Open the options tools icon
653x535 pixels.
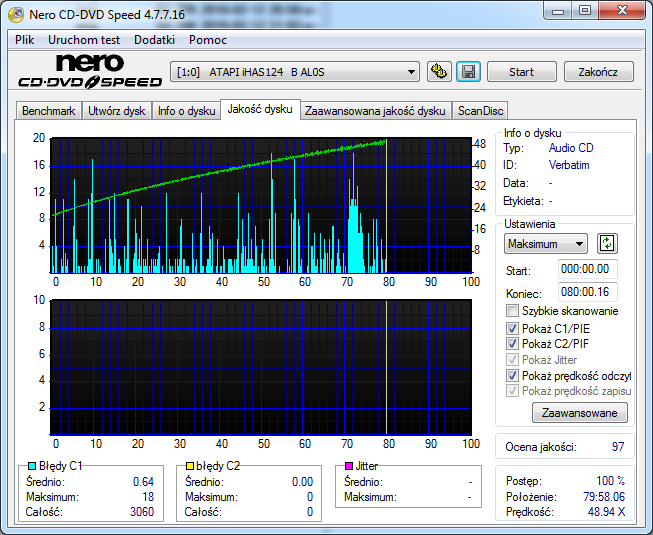439,72
